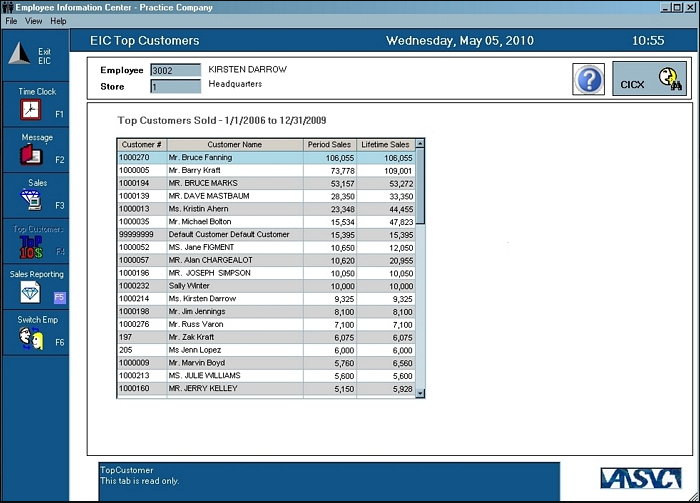
Task: Sort by Period Sales column header
Action: click(x=329, y=145)
